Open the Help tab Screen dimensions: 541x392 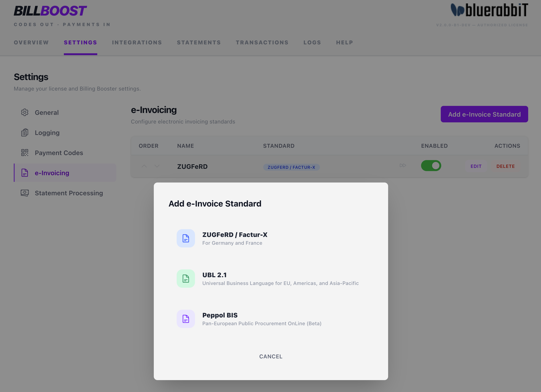[344, 43]
